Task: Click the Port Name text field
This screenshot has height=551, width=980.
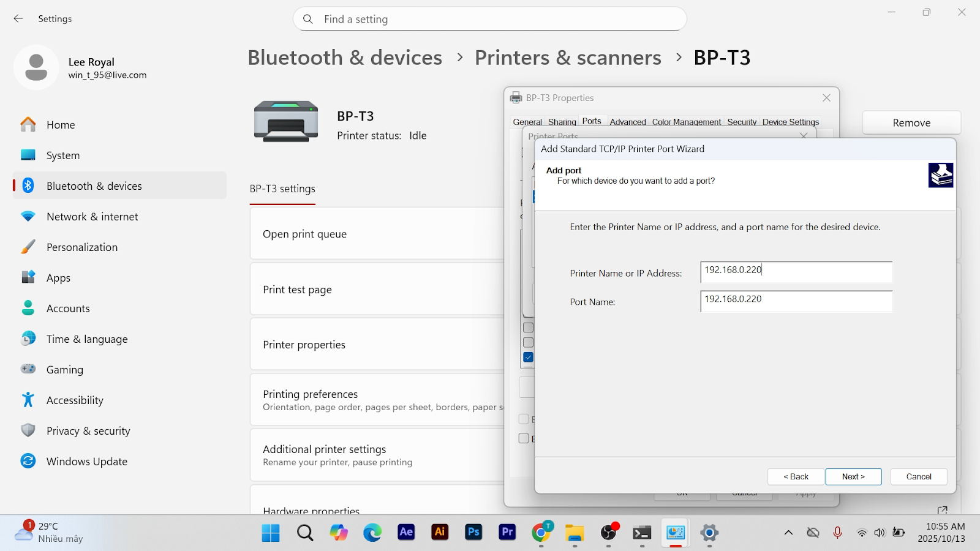Action: pyautogui.click(x=796, y=301)
